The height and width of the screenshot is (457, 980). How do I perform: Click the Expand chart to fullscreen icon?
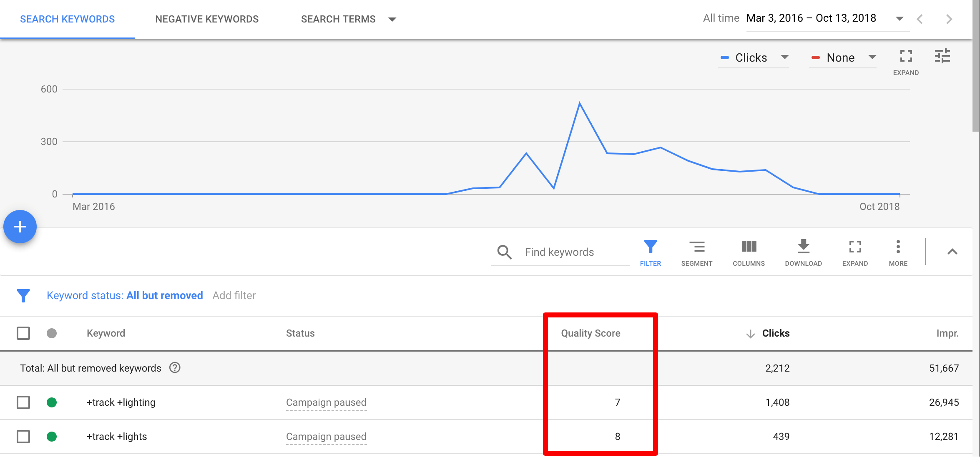[x=906, y=57]
